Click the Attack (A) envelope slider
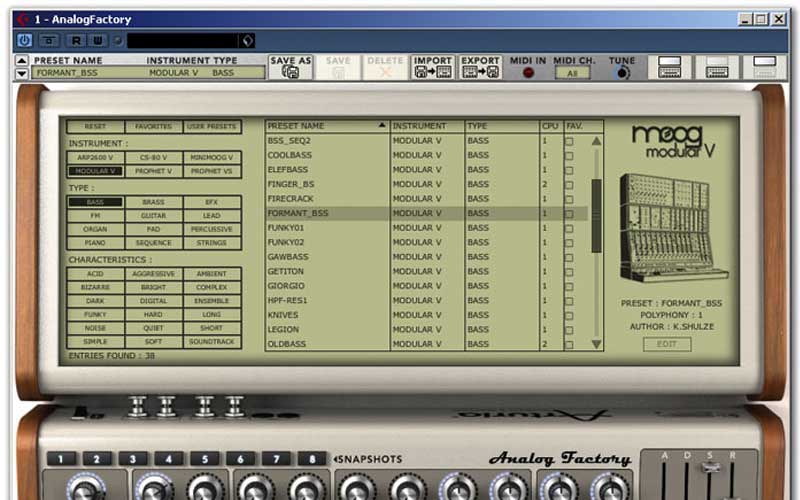The height and width of the screenshot is (500, 800). tap(664, 480)
